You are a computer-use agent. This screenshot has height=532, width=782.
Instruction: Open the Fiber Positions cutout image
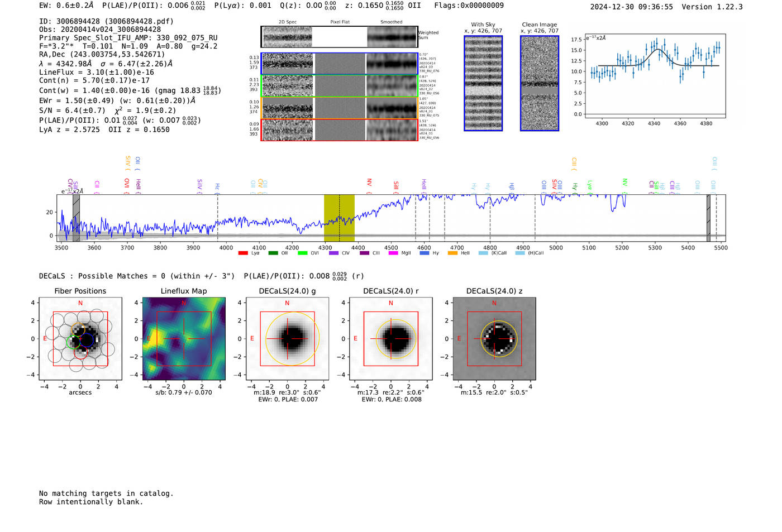(x=80, y=339)
